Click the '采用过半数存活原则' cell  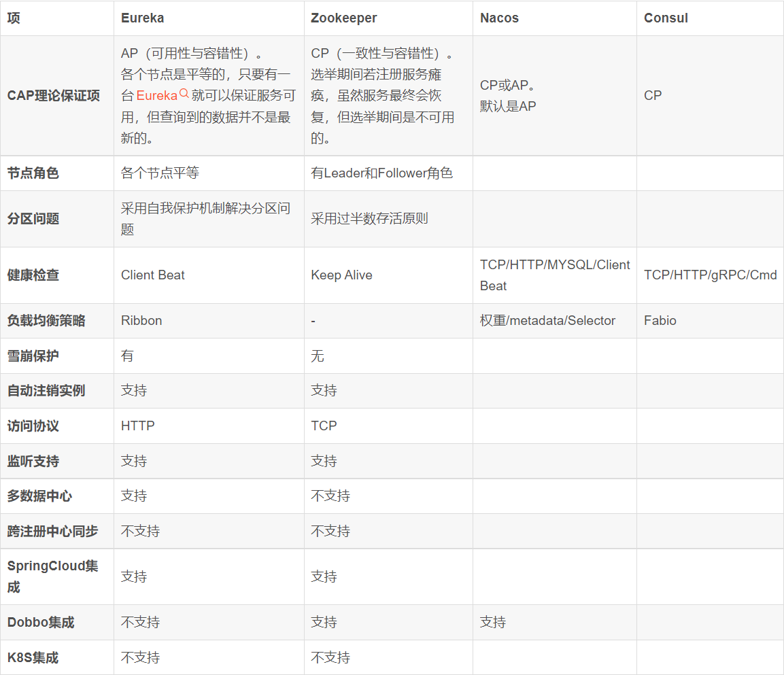tap(388, 218)
